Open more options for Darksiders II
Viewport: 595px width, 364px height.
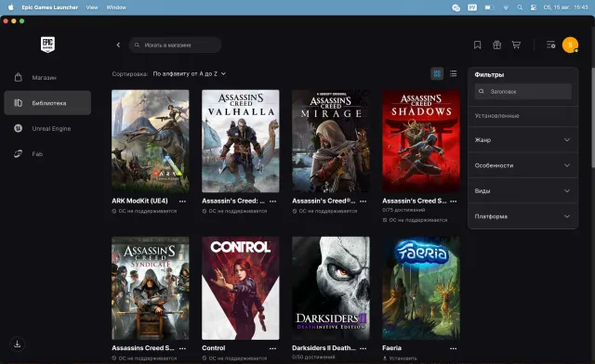pos(364,348)
